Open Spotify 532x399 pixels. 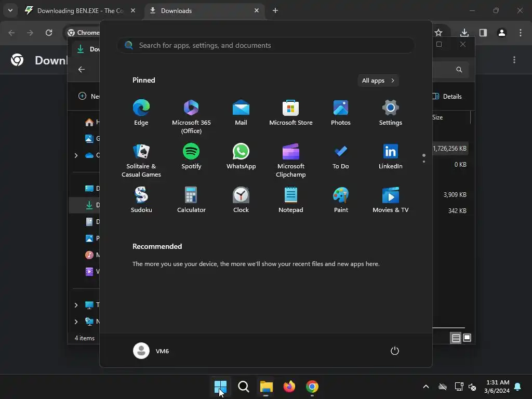(191, 156)
